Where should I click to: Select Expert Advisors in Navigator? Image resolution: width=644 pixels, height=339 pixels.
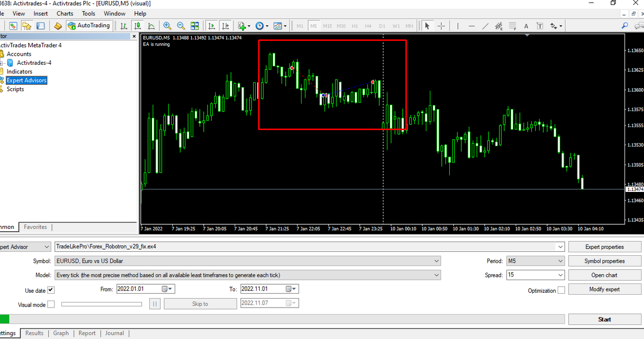pyautogui.click(x=26, y=80)
